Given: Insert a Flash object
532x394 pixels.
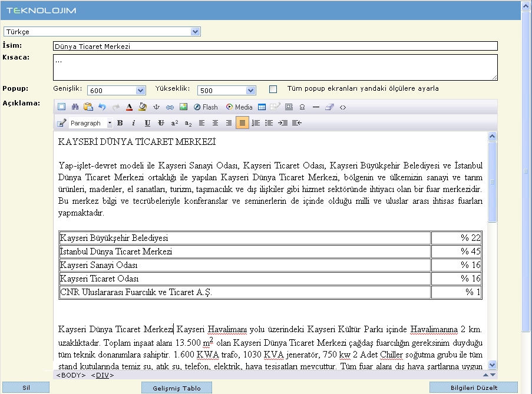Looking at the screenshot, I should pyautogui.click(x=206, y=107).
